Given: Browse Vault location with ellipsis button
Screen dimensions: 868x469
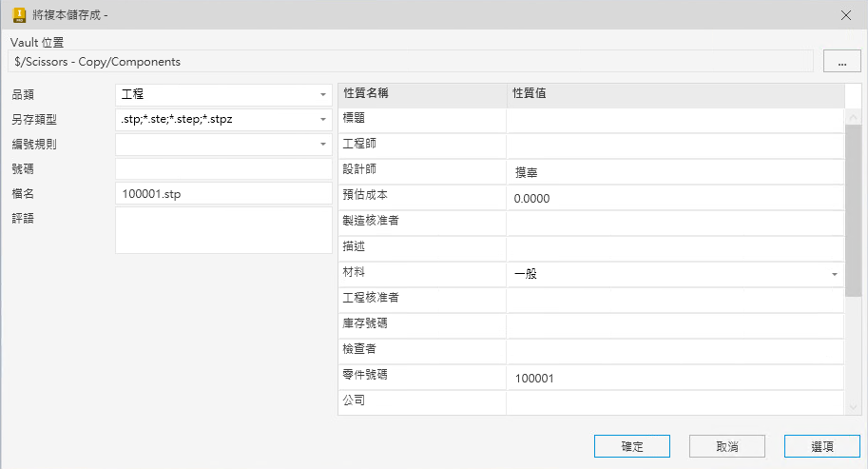Looking at the screenshot, I should pos(841,62).
